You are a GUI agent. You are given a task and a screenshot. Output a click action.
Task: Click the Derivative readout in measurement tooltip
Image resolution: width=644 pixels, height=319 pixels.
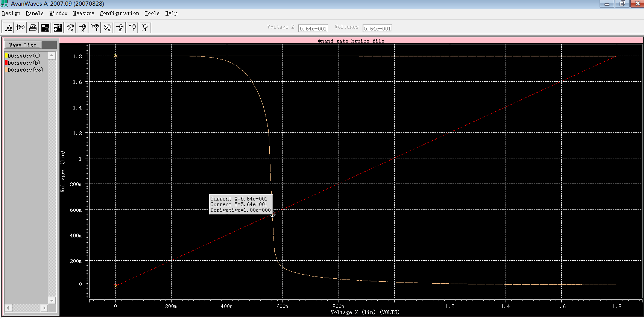[240, 210]
